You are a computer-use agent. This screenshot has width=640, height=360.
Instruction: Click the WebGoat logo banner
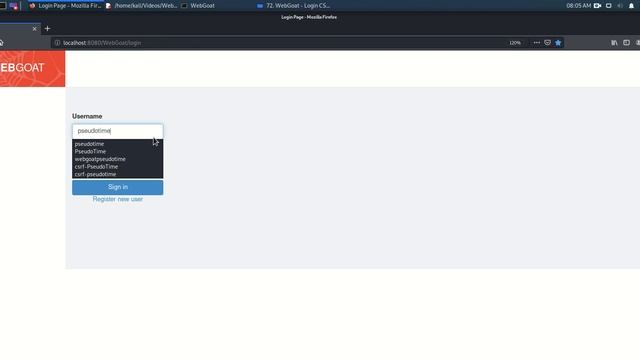[x=32, y=69]
